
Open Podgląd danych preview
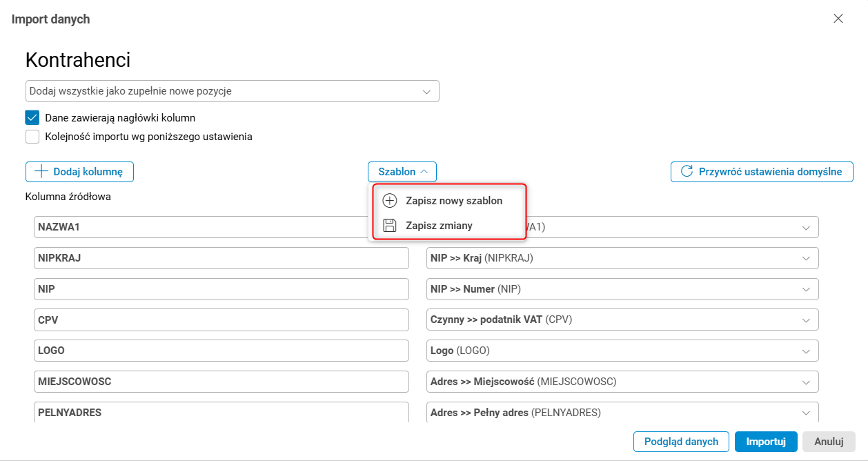click(681, 442)
